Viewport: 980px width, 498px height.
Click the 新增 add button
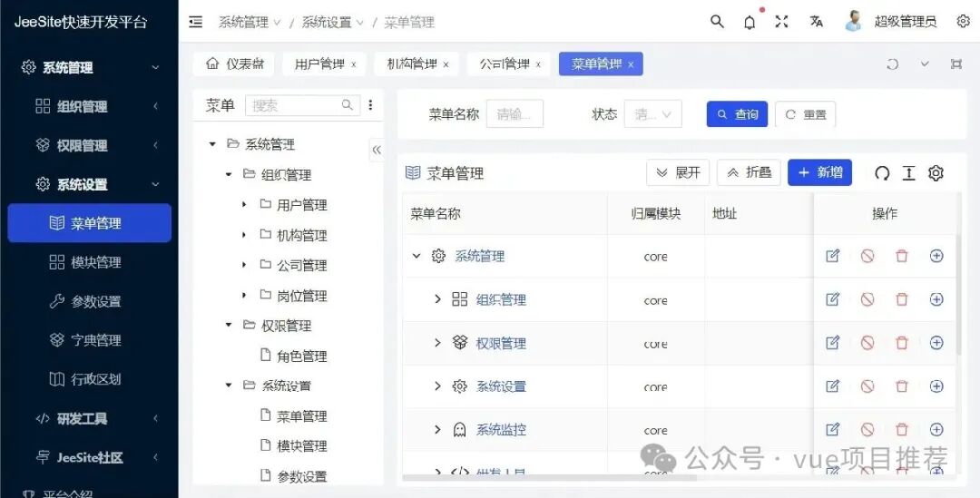pos(820,172)
